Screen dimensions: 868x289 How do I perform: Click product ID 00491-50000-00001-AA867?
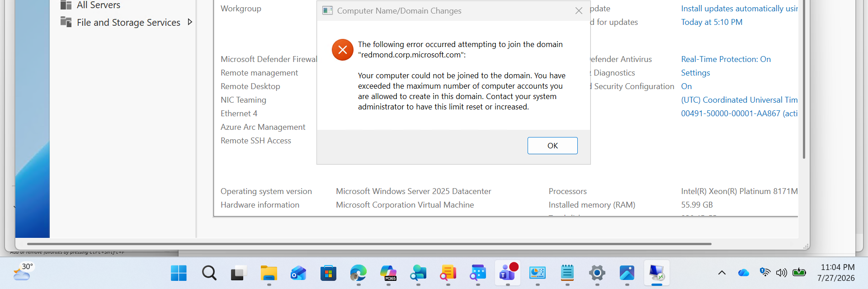tap(739, 114)
